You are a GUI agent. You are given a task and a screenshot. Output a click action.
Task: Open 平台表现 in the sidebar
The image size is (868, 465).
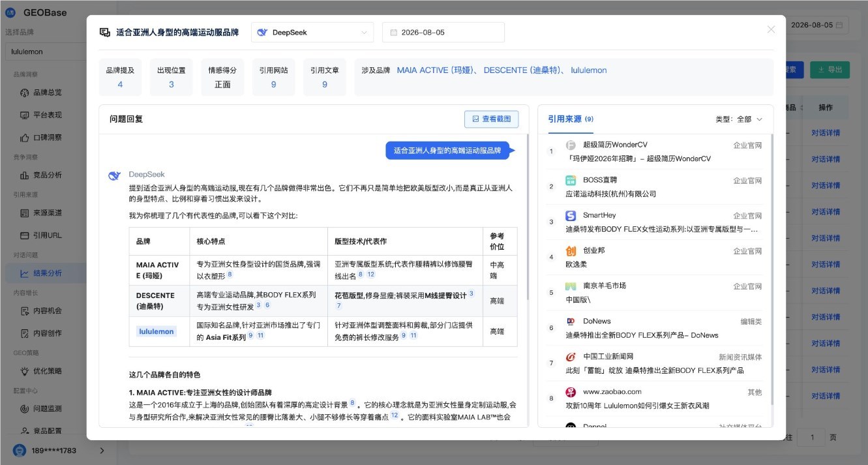(47, 115)
